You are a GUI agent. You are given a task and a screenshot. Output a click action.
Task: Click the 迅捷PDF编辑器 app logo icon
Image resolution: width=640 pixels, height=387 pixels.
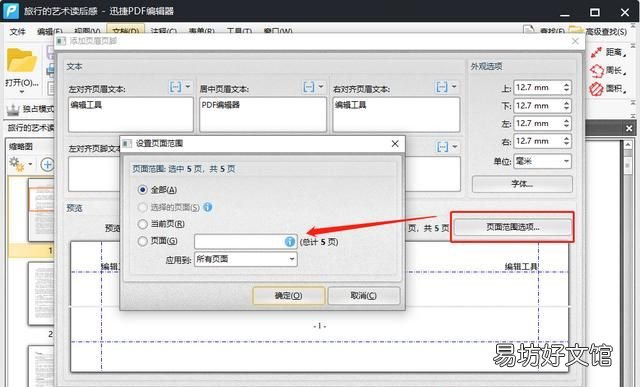11,11
